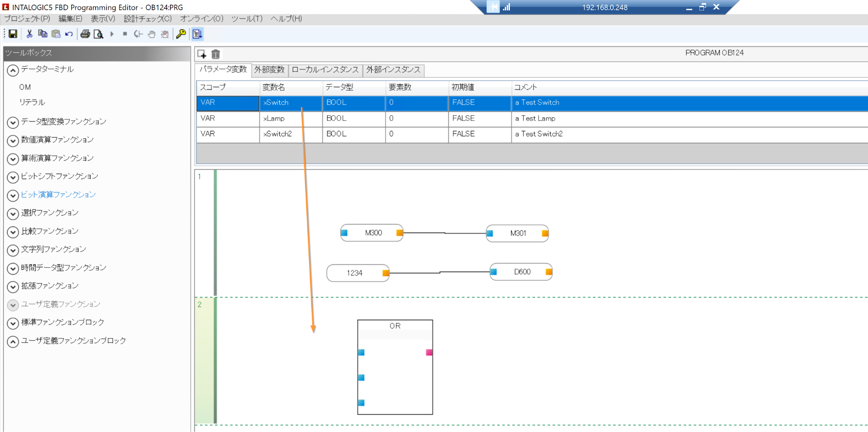Screen dimensions: 868x432
Task: Switch to the ローカルインスタンス tab
Action: (x=325, y=70)
